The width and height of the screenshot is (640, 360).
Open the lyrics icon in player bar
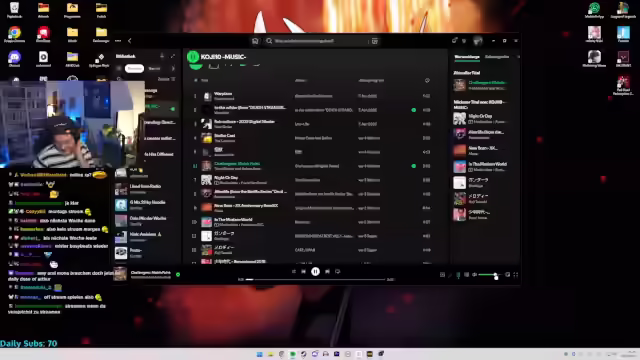tap(450, 275)
